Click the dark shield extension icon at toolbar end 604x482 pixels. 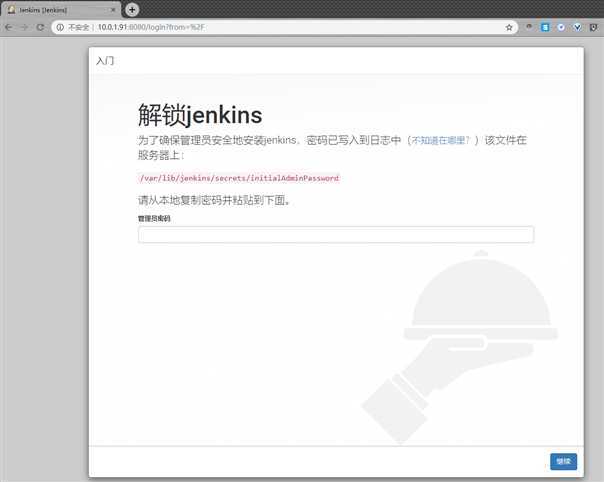coord(594,27)
